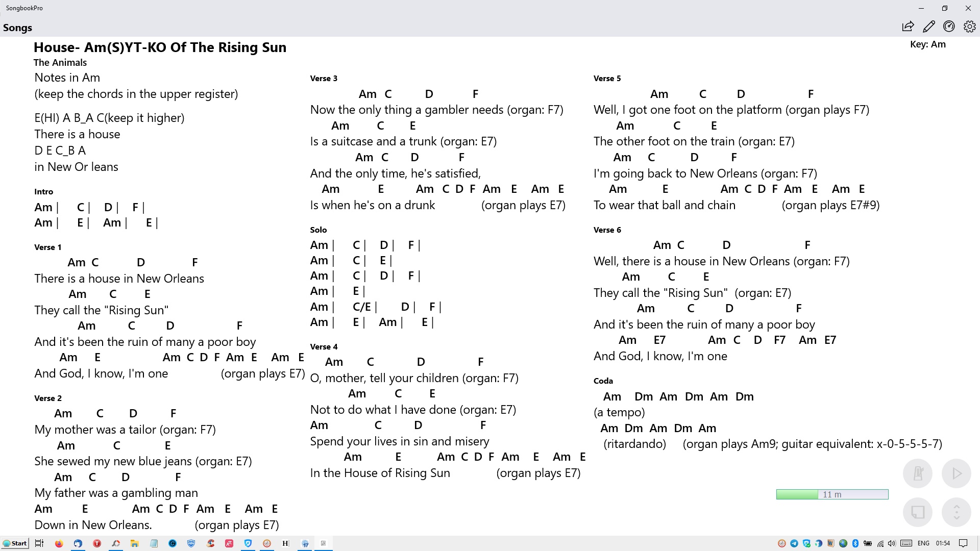Click the up-down scroll arrows round button
Viewport: 980px width, 551px height.
pyautogui.click(x=957, y=512)
